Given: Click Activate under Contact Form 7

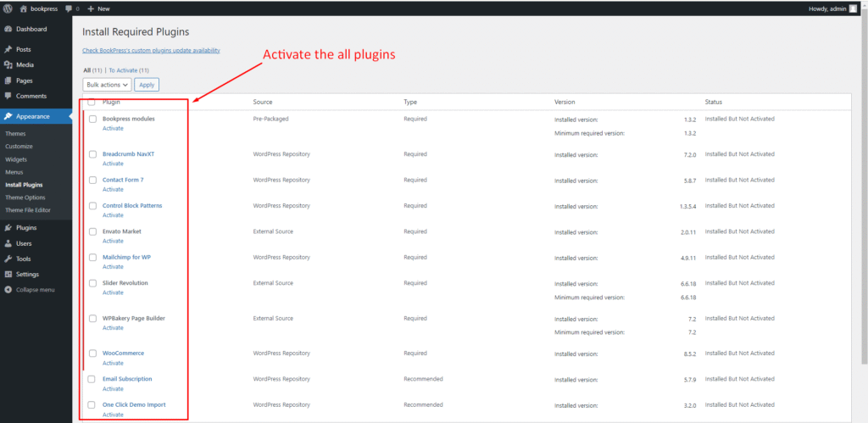Looking at the screenshot, I should (x=113, y=189).
